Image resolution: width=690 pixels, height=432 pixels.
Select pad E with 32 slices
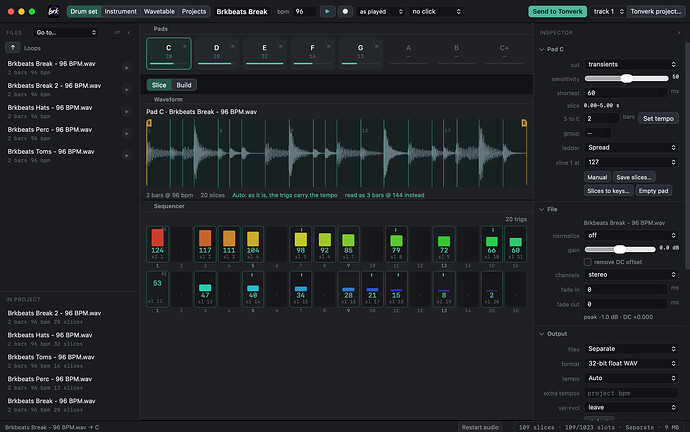point(264,54)
